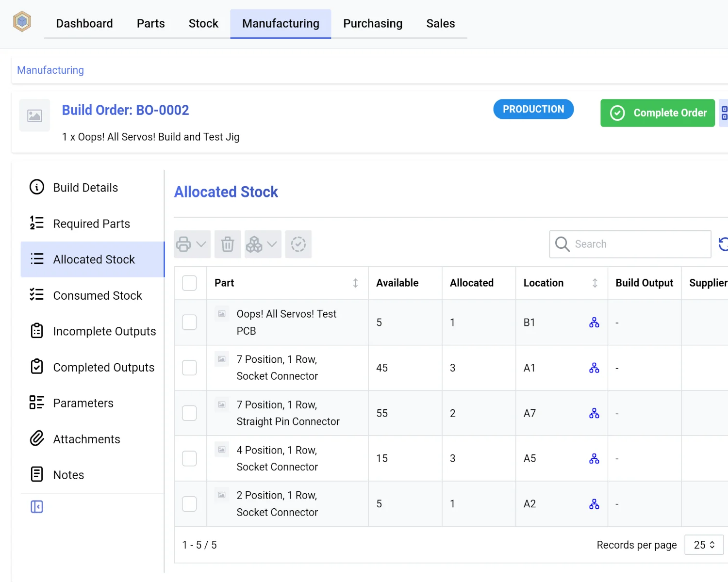
Task: Click the Complete Order checkmark icon
Action: tap(617, 113)
